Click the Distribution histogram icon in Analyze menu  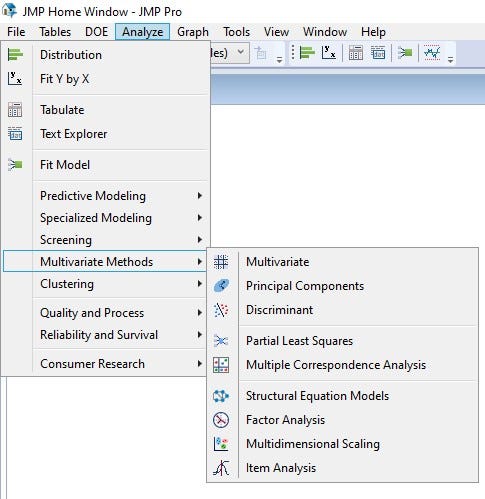click(x=15, y=55)
